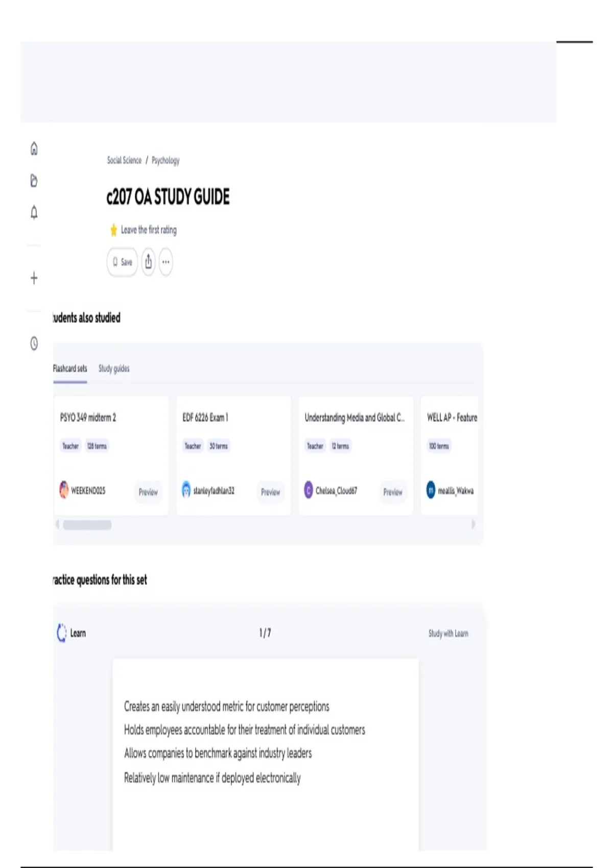This screenshot has width=613, height=868.
Task: Open the Social Science breadcrumb link
Action: pos(124,160)
